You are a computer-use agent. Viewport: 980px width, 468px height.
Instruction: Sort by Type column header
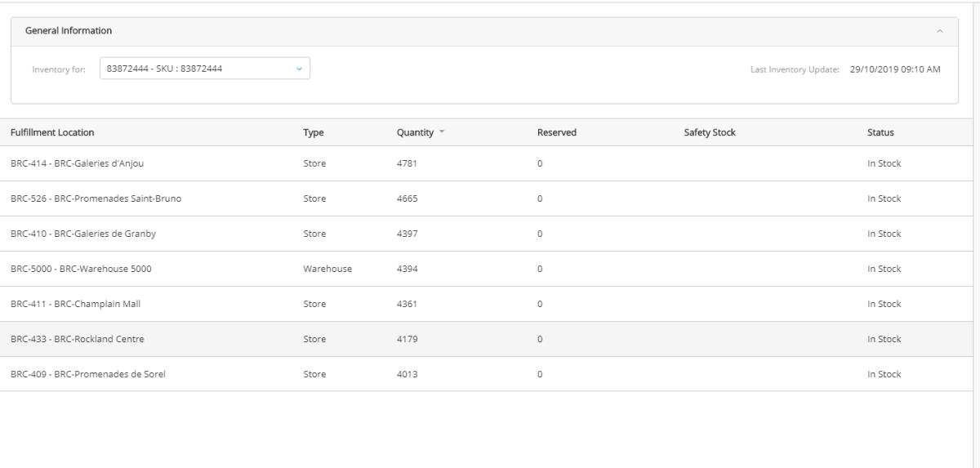314,132
